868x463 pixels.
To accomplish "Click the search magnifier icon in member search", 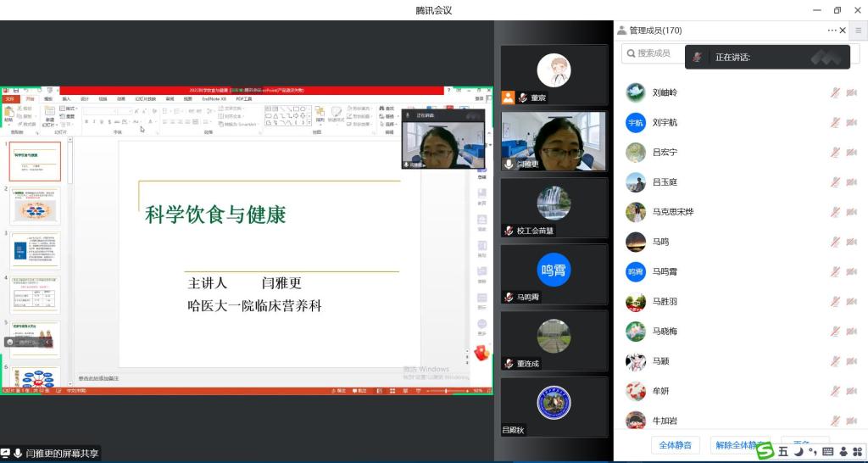I will (630, 53).
